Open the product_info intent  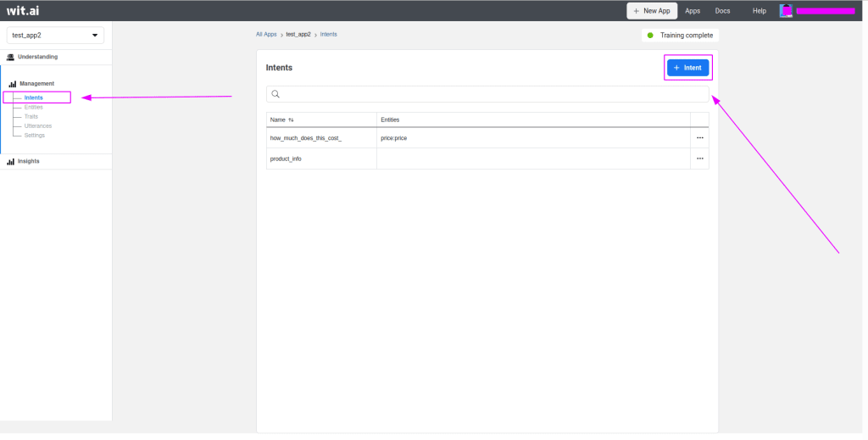coord(286,159)
